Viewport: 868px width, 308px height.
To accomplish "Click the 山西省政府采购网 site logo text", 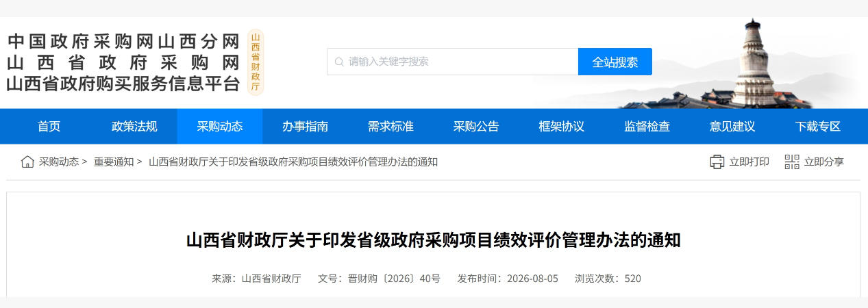I will (x=123, y=62).
